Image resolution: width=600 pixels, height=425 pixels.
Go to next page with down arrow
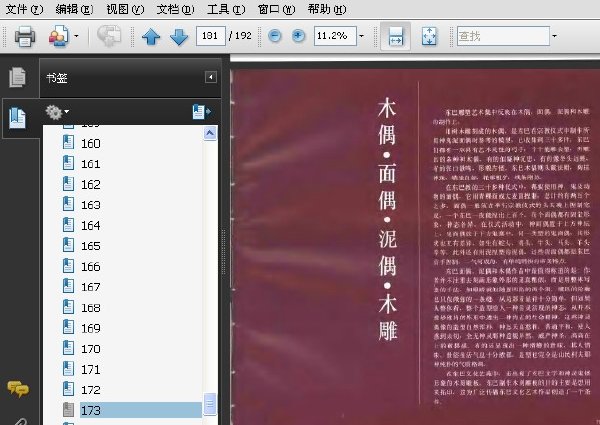pos(179,37)
